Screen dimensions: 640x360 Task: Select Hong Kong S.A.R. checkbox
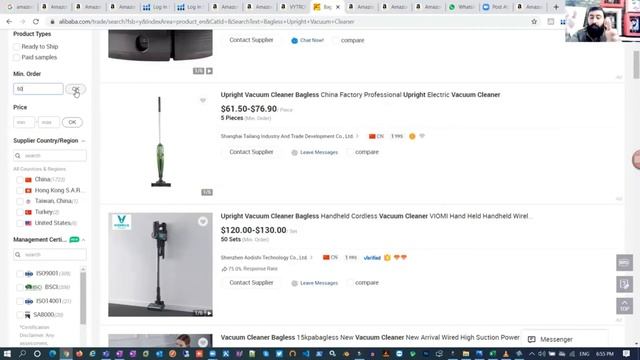[x=20, y=191]
